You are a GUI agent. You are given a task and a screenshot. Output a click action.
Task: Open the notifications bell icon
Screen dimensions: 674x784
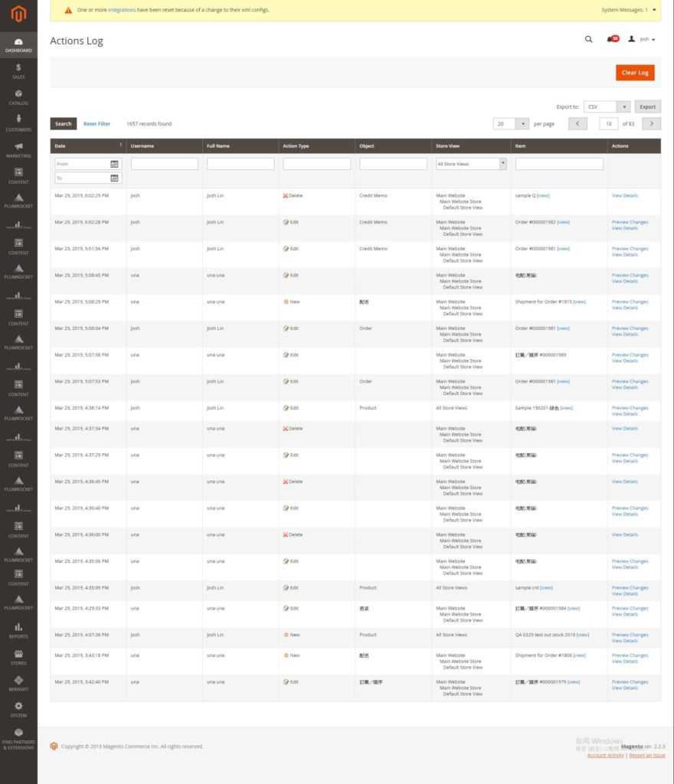611,39
